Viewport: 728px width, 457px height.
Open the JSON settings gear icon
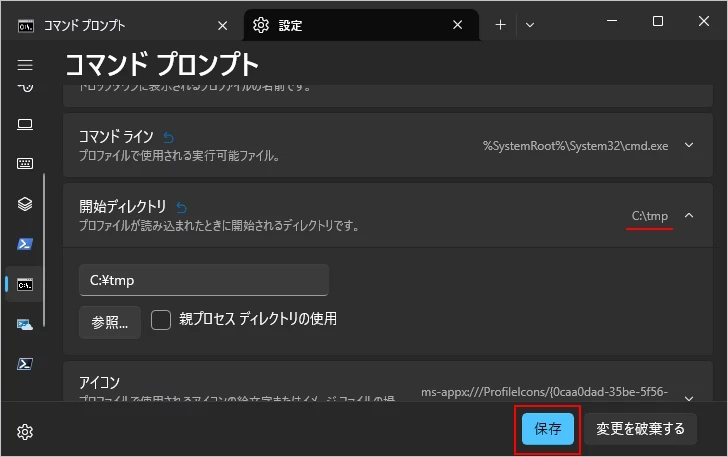25,432
